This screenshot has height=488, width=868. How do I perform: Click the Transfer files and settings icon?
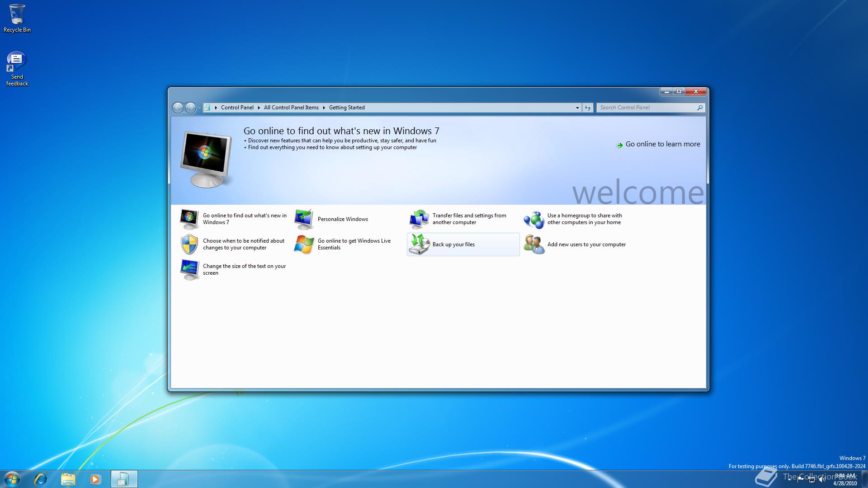[419, 219]
